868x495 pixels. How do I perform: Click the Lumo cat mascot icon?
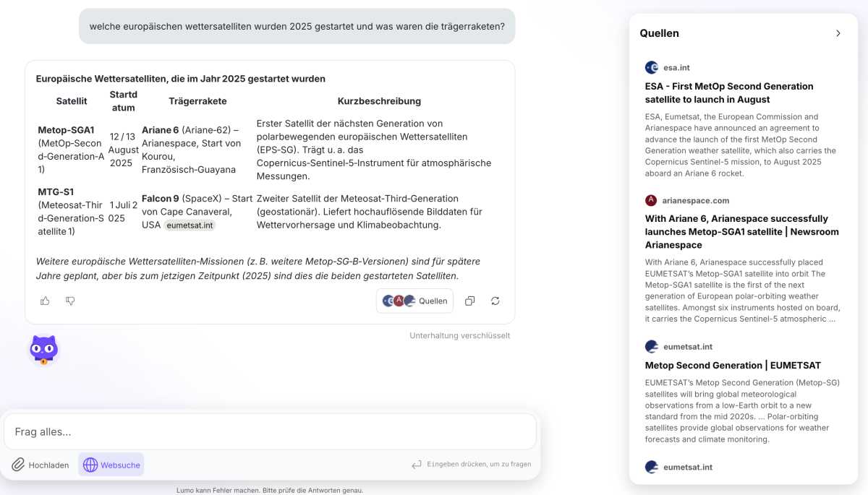(x=43, y=350)
